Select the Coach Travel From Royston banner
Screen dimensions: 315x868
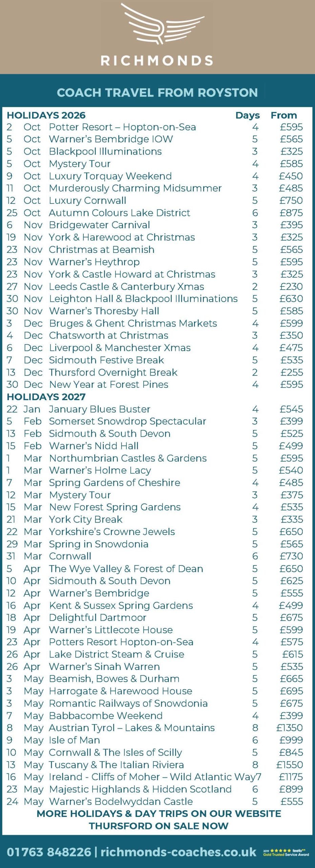pyautogui.click(x=157, y=93)
